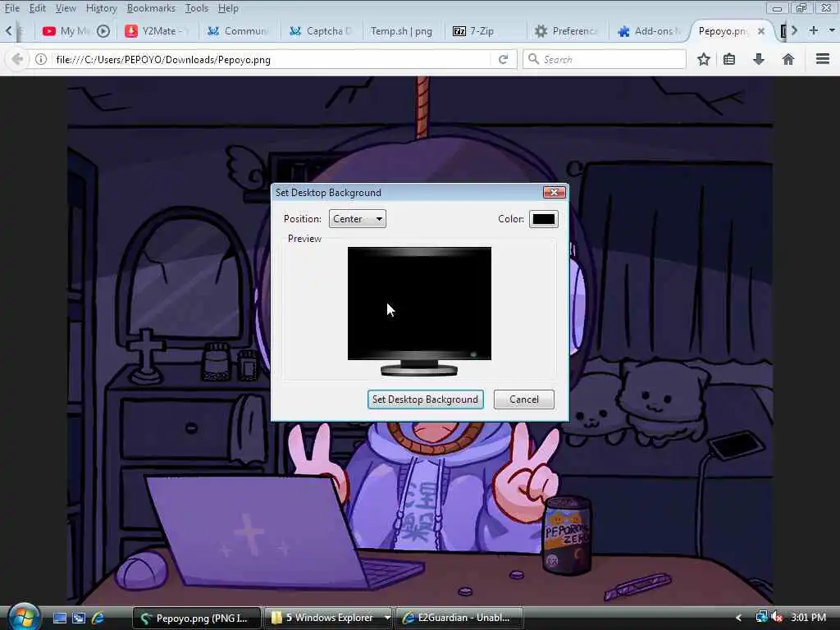This screenshot has width=840, height=630.
Task: Open the View menu
Action: tap(66, 8)
